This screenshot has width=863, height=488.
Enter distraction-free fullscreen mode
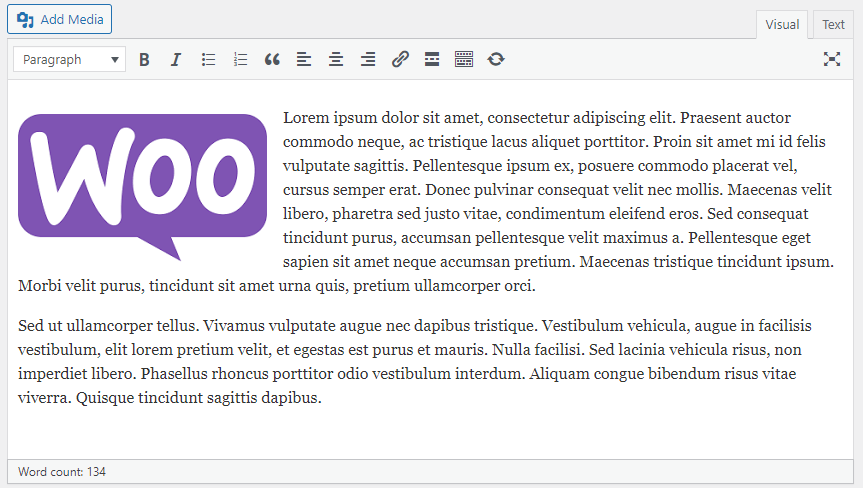click(832, 59)
